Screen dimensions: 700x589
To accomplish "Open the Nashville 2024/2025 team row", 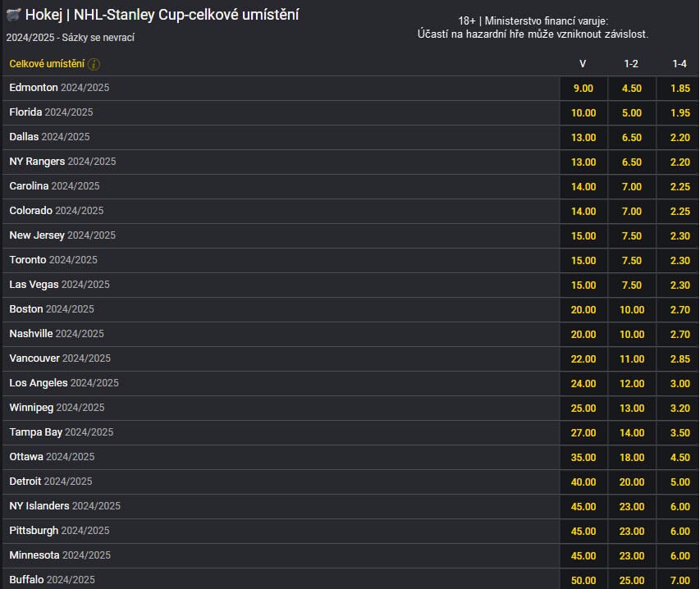I will click(57, 334).
